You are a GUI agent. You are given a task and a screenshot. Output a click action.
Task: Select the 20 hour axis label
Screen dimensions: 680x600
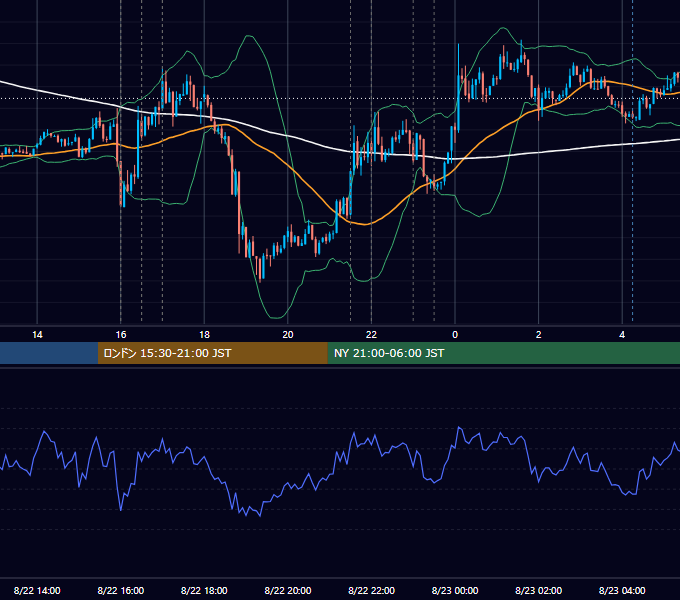pos(288,335)
